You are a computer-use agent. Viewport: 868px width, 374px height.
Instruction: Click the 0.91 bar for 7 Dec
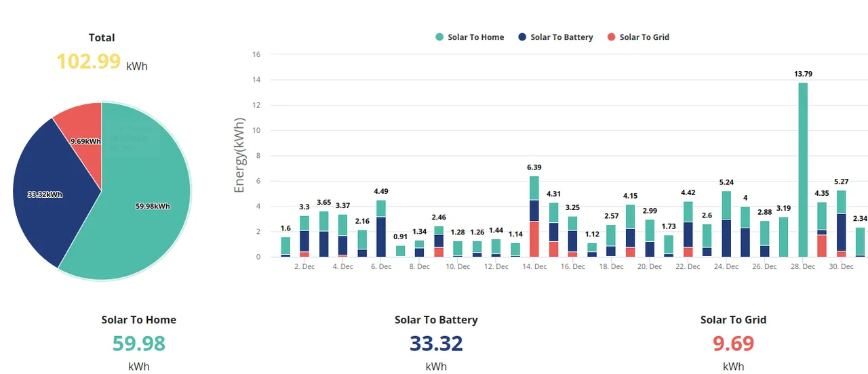pos(400,251)
